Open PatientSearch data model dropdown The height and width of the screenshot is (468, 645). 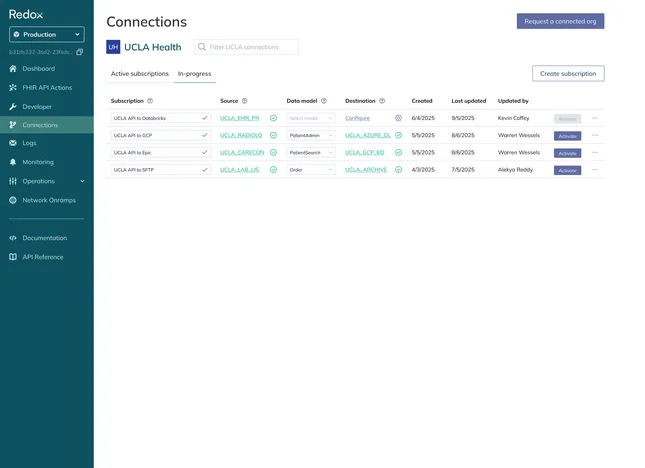[x=311, y=153]
